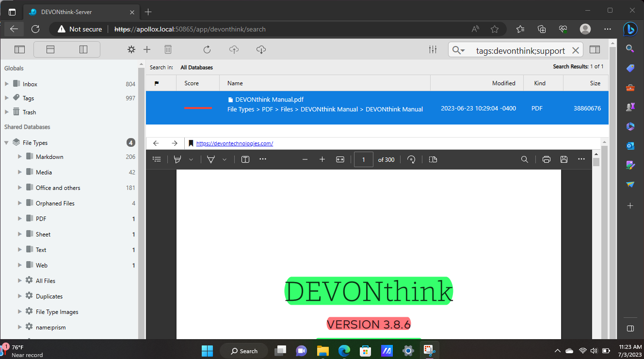Click the PDF page number field

coord(364,159)
